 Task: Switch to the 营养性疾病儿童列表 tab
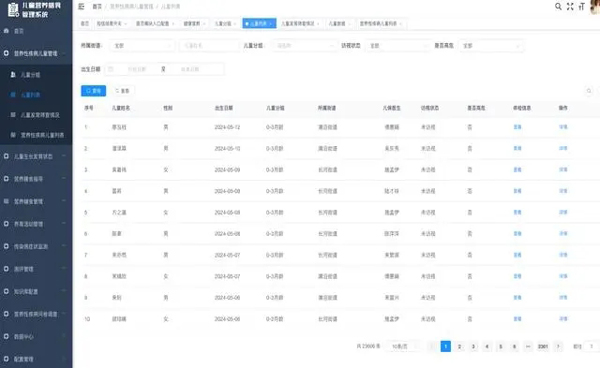pyautogui.click(x=381, y=24)
